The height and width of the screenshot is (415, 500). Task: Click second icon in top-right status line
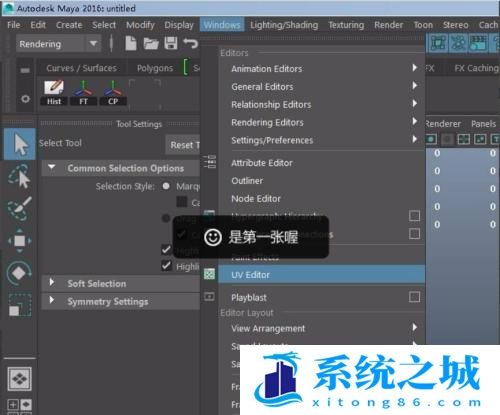pyautogui.click(x=458, y=43)
